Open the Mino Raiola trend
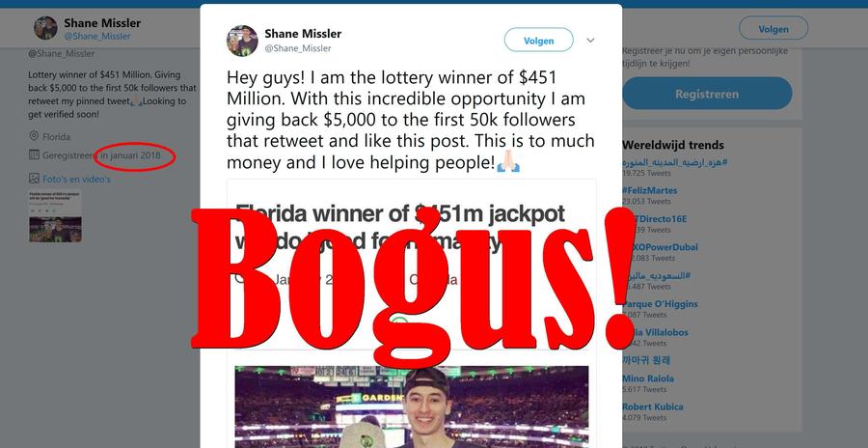This screenshot has height=448, width=868. click(648, 378)
